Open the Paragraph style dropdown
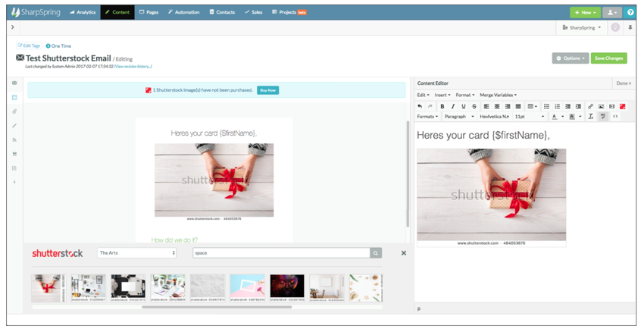 tap(458, 117)
